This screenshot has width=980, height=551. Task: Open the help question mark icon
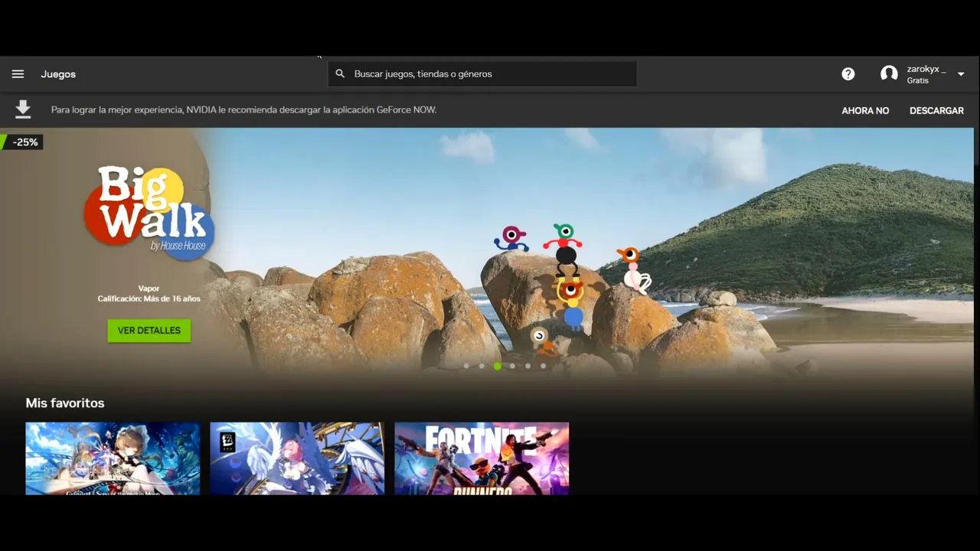(848, 74)
